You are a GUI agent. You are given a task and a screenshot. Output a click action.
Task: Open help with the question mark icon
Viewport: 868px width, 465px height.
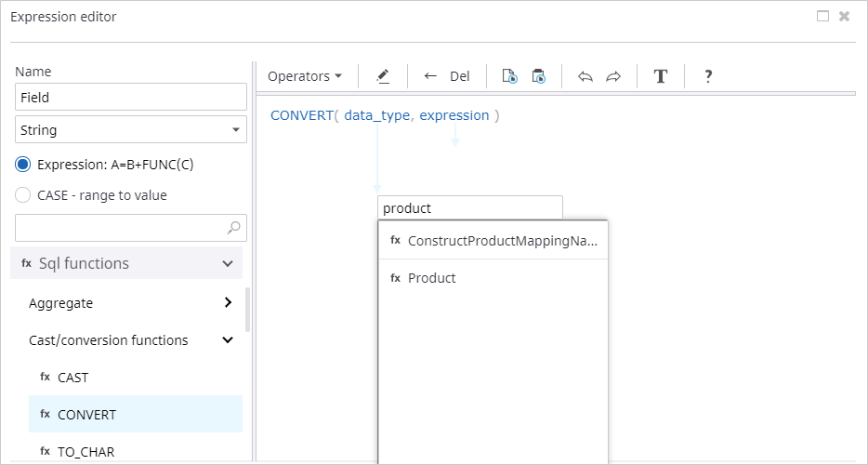[x=708, y=76]
